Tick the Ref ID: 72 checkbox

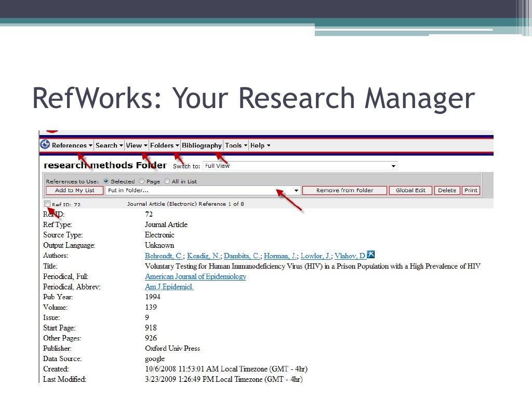tap(47, 204)
